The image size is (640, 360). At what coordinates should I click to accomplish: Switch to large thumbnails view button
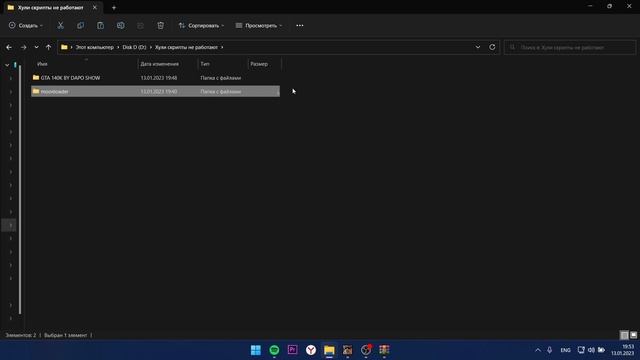[633, 335]
